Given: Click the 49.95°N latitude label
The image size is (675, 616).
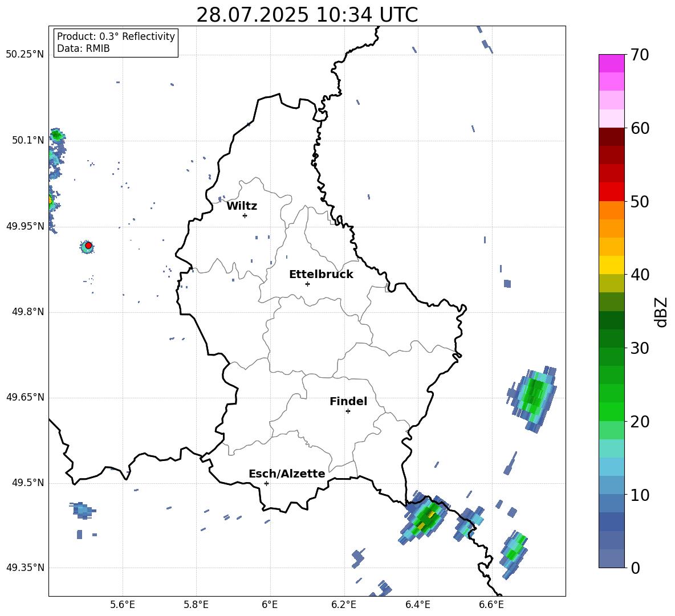Looking at the screenshot, I should click(25, 226).
